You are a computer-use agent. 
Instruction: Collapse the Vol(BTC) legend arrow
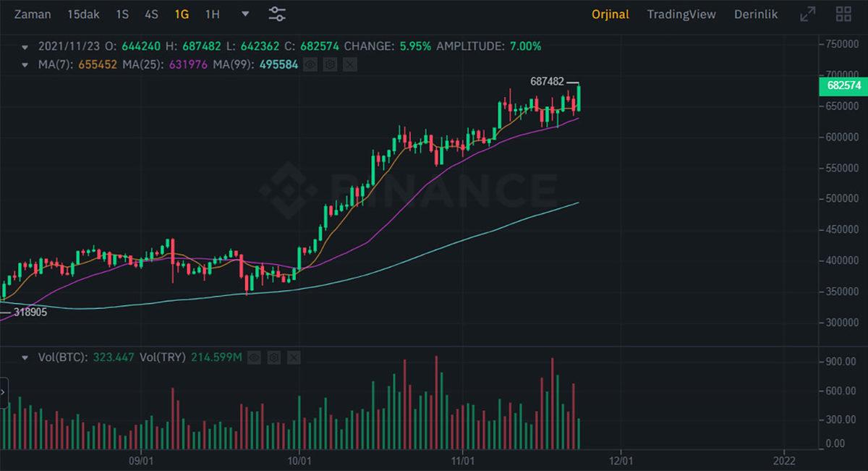(x=25, y=357)
